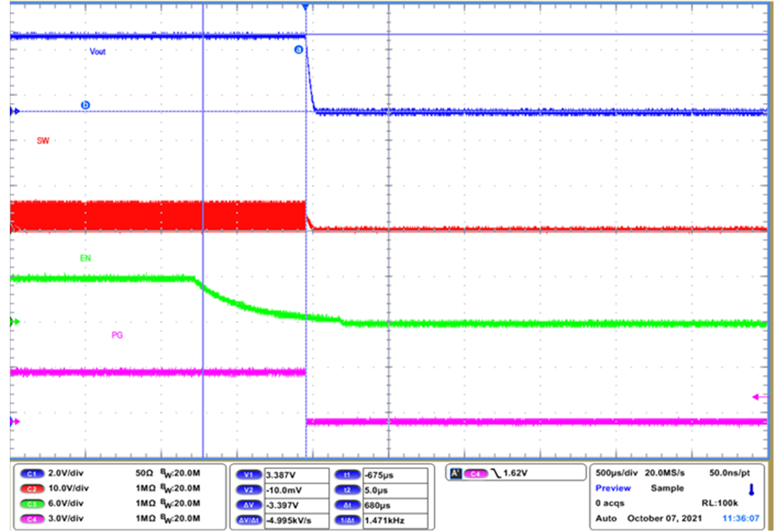Select the ΔV/Δt measurement badge
Screen dimensions: 784x532
247,521
